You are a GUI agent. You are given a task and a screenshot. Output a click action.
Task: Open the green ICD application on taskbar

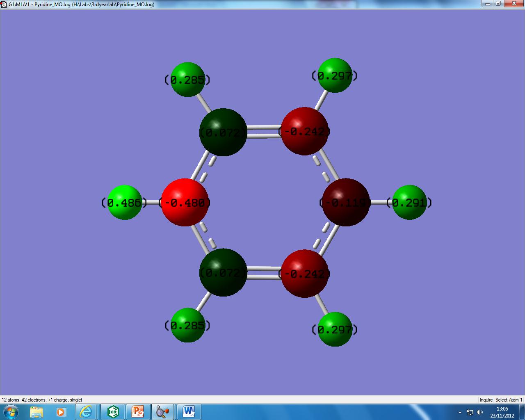(113, 411)
